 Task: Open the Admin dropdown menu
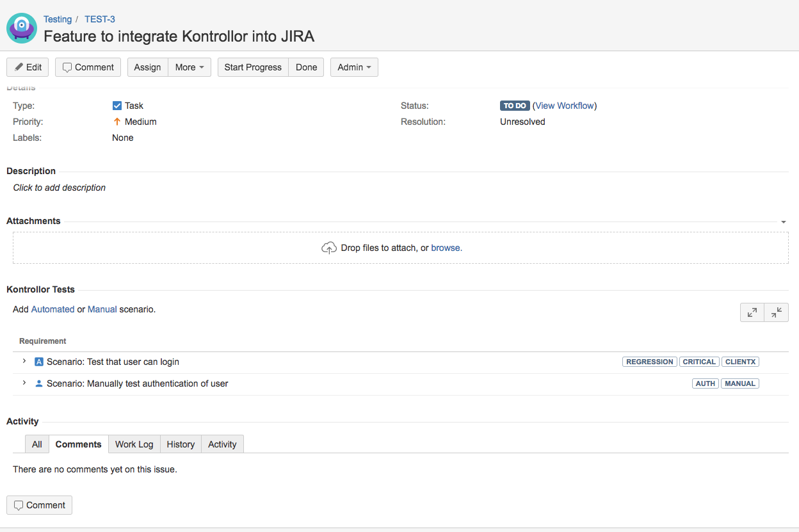point(354,67)
